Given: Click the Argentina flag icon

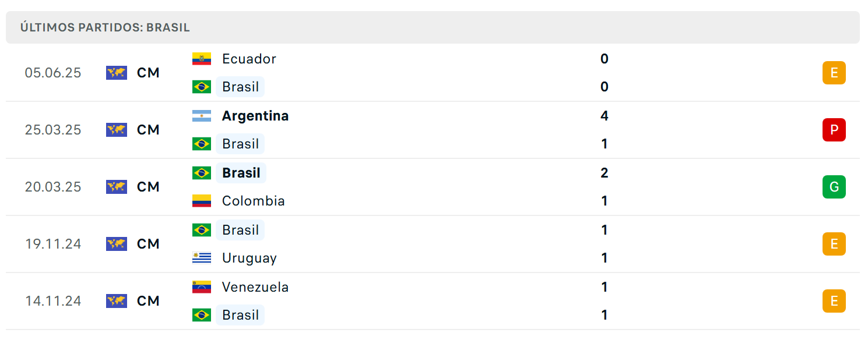Looking at the screenshot, I should 202,116.
